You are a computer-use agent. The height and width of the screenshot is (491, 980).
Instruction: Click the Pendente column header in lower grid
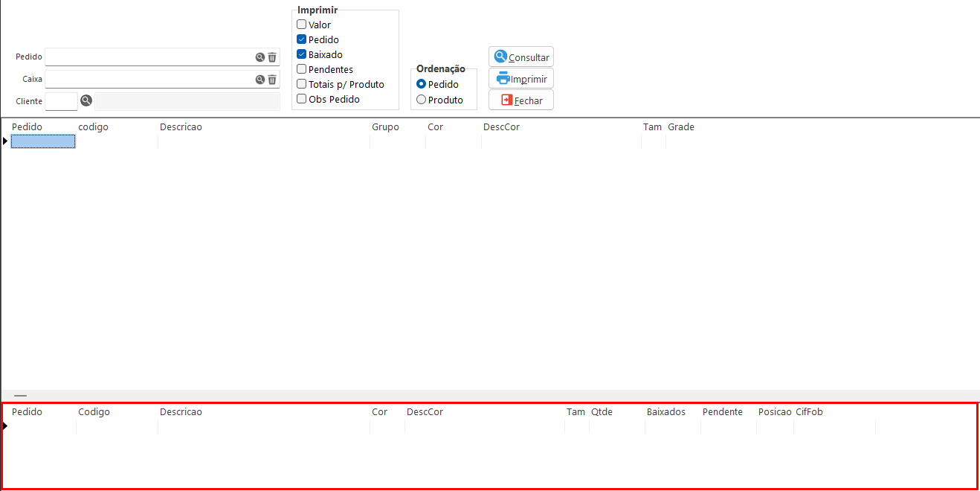click(722, 412)
